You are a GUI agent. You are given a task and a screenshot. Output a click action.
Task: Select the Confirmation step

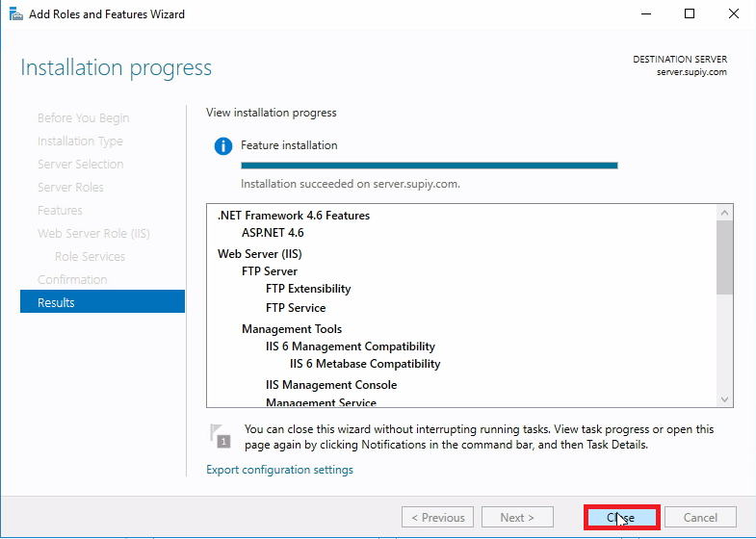pyautogui.click(x=72, y=280)
